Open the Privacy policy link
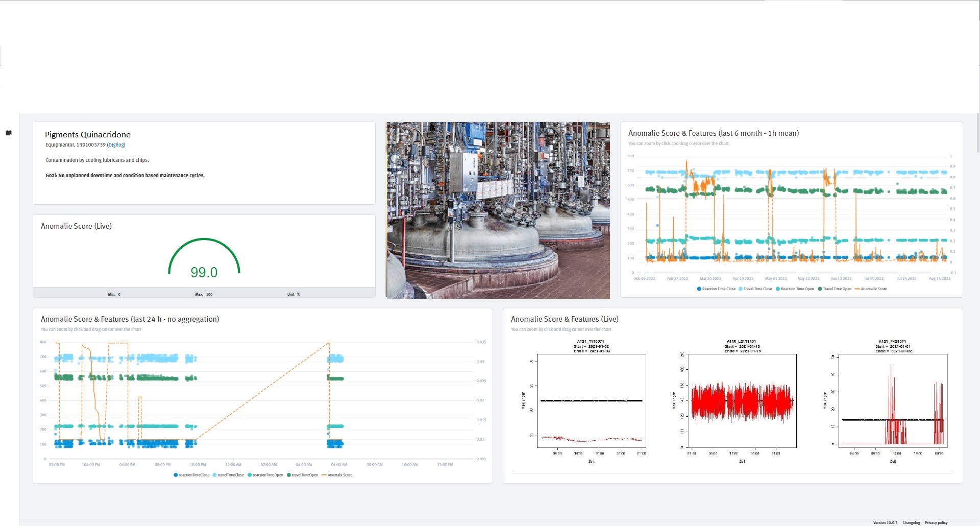 (x=936, y=522)
